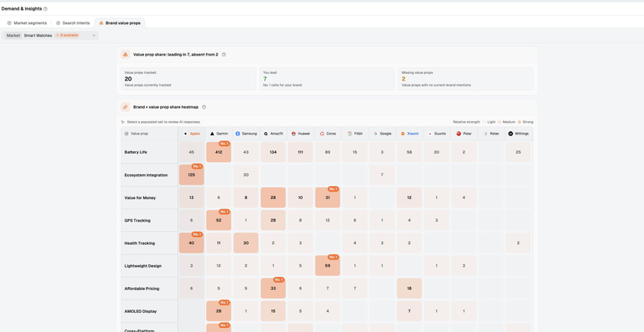644x332 pixels.
Task: Click the Suunto brand logo icon
Action: 430,134
